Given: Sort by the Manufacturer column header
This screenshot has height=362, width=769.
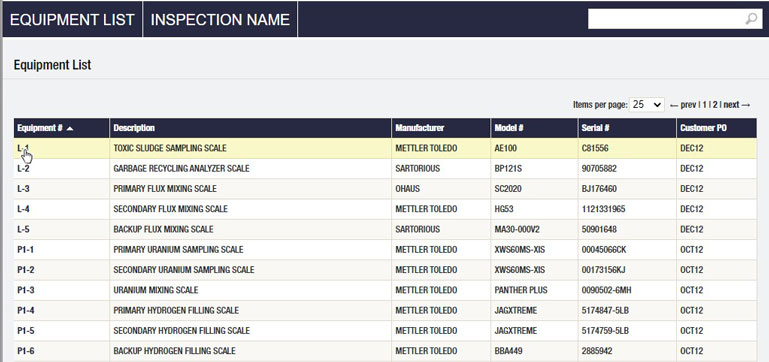Looking at the screenshot, I should point(419,128).
